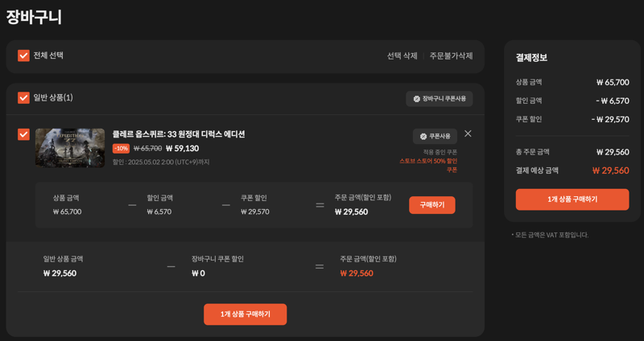
Task: Remove the Clair Obscur item with the X icon
Action: click(468, 134)
